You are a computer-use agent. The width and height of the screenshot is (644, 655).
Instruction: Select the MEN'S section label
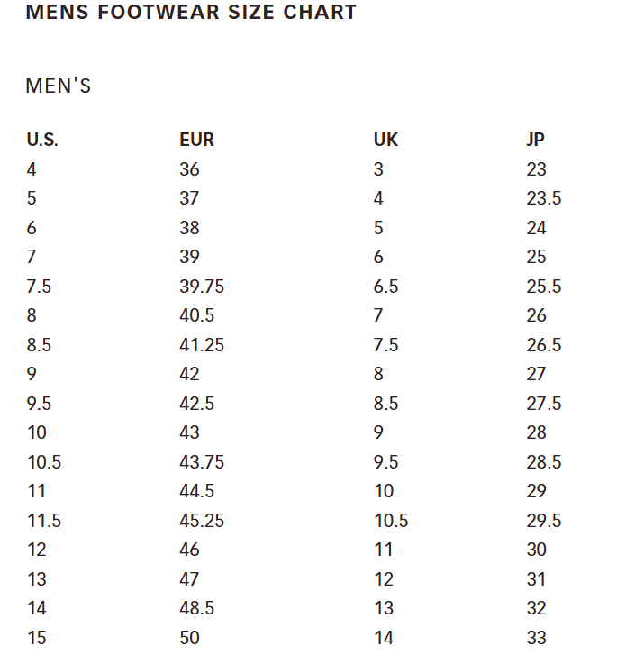click(59, 86)
